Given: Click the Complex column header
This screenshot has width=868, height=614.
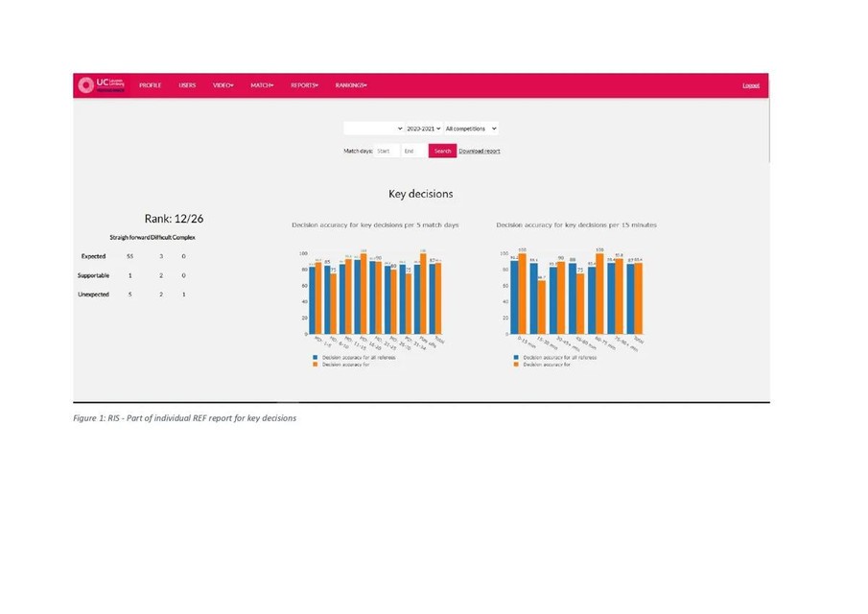Looking at the screenshot, I should click(184, 238).
